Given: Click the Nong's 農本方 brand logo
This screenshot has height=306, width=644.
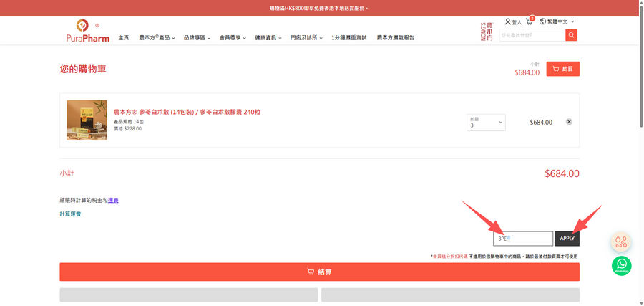Looking at the screenshot, I should coord(487,31).
